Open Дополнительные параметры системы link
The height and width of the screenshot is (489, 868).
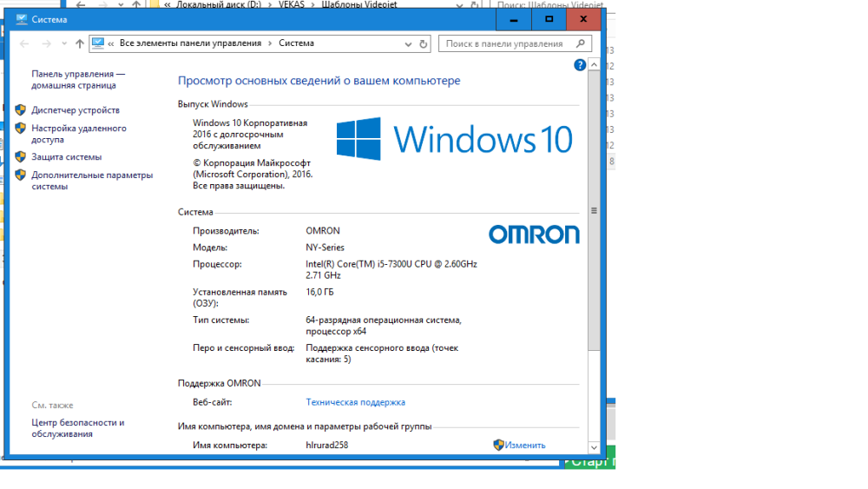92,181
